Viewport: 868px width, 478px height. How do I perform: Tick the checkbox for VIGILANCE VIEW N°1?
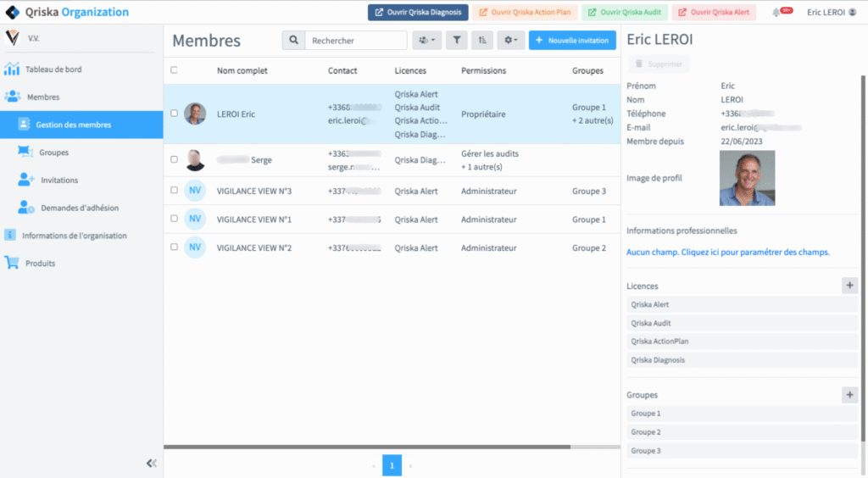pyautogui.click(x=174, y=219)
